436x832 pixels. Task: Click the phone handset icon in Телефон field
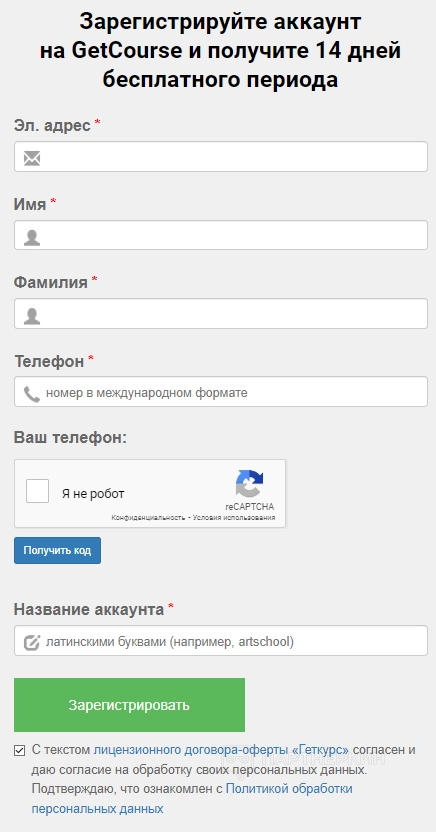pyautogui.click(x=32, y=394)
